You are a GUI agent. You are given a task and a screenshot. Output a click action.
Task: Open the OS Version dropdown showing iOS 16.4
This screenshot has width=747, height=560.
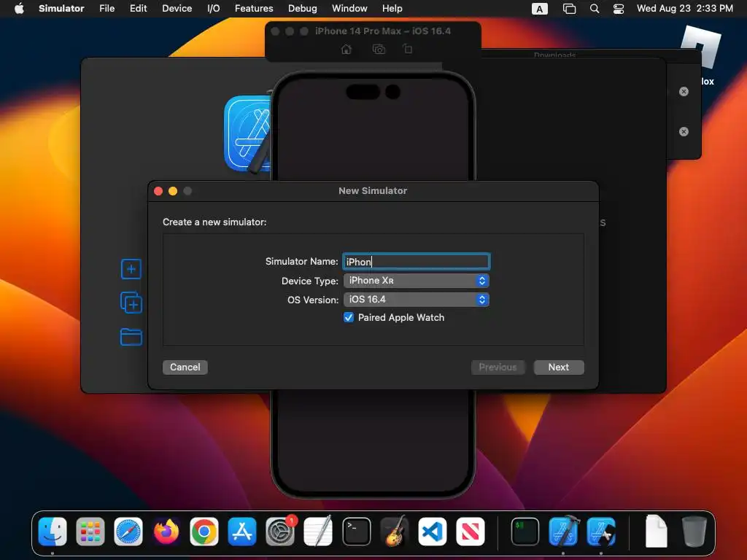pyautogui.click(x=416, y=300)
